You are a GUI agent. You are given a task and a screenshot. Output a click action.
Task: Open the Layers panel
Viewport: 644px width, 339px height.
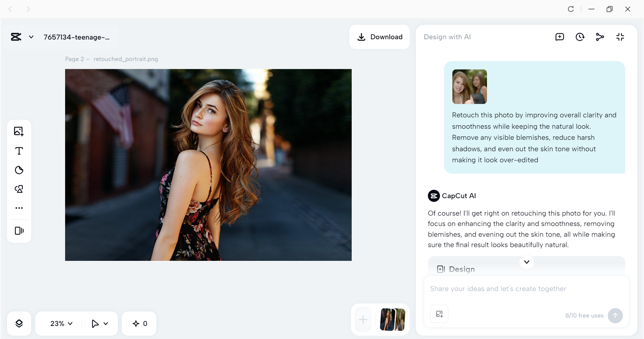pos(19,323)
